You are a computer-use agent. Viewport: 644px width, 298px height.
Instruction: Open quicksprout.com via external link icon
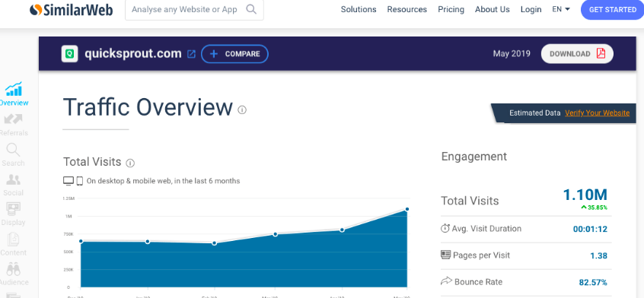191,54
